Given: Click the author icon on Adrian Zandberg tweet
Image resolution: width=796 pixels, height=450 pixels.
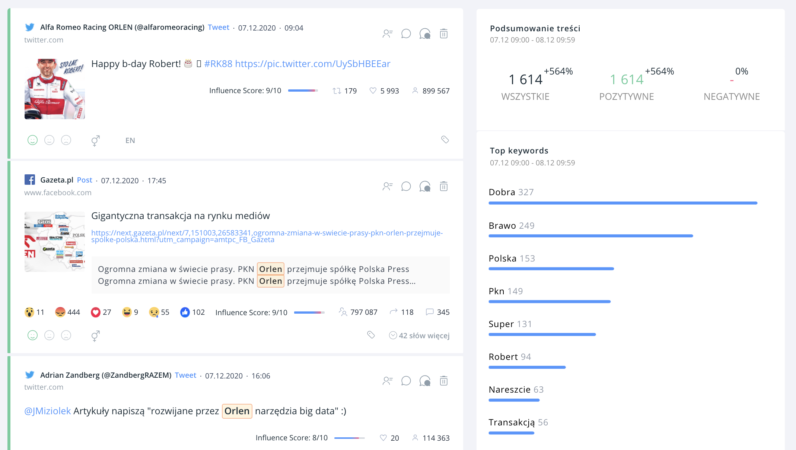Looking at the screenshot, I should pos(387,381).
